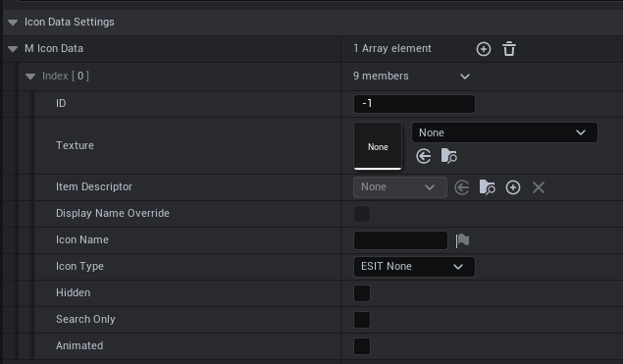Enable the Animated checkbox
This screenshot has width=623, height=364.
click(x=362, y=346)
